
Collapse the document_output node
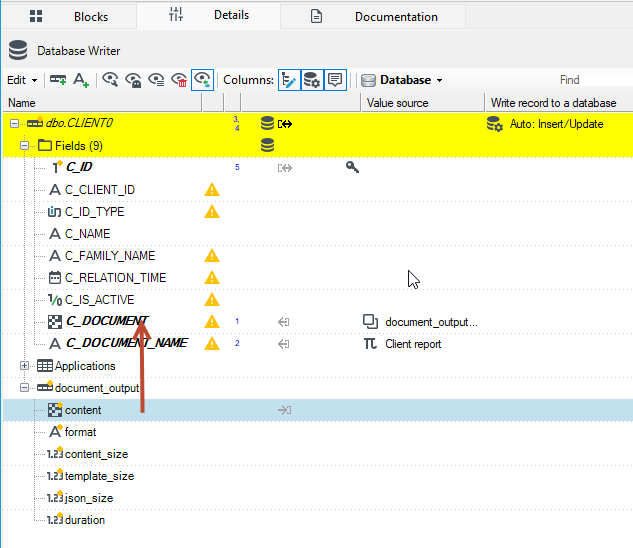tap(25, 388)
